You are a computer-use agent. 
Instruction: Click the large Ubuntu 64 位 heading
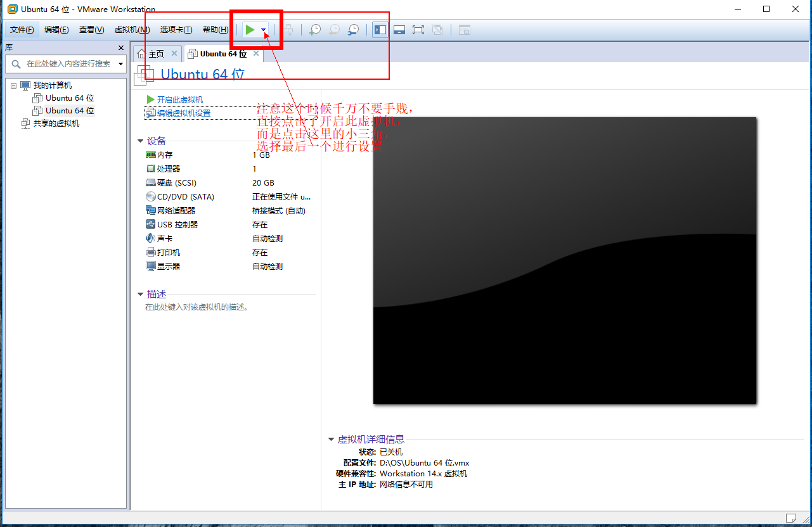202,74
